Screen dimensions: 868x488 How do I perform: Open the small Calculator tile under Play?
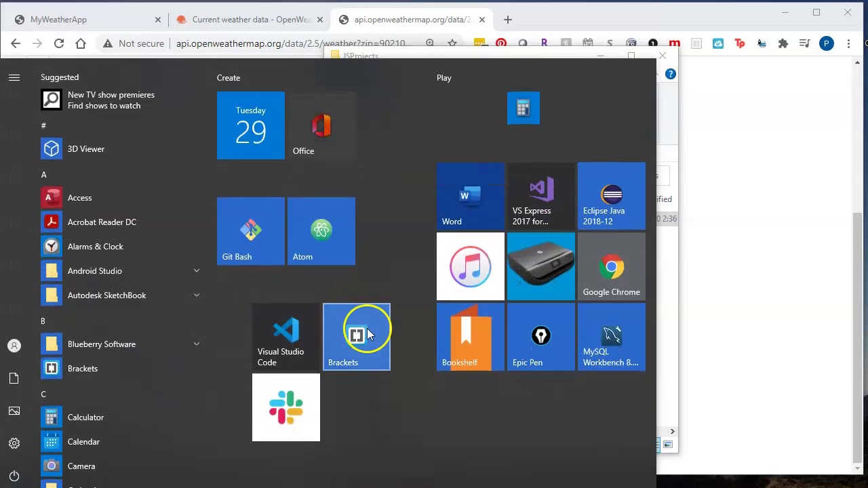coord(524,108)
